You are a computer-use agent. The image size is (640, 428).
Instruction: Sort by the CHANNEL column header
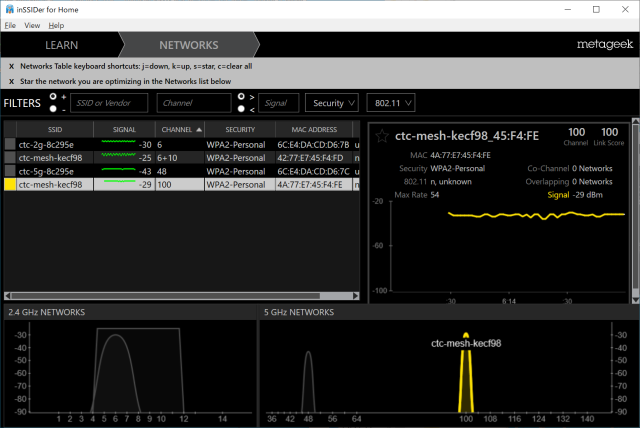[x=180, y=129]
